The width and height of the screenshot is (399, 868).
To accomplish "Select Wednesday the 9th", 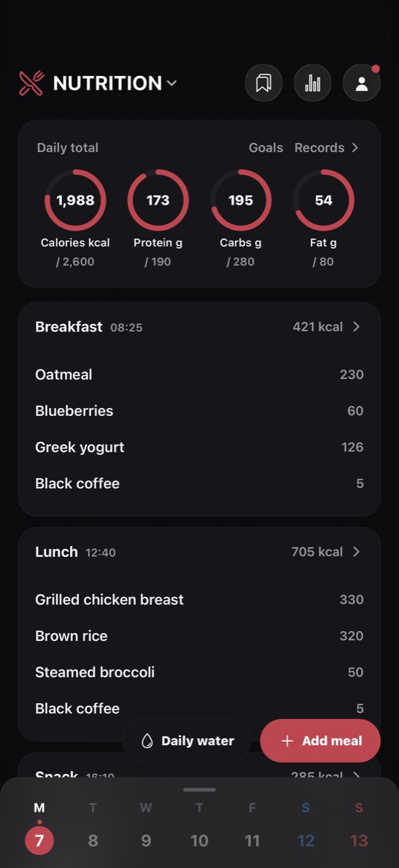I will pos(146,841).
